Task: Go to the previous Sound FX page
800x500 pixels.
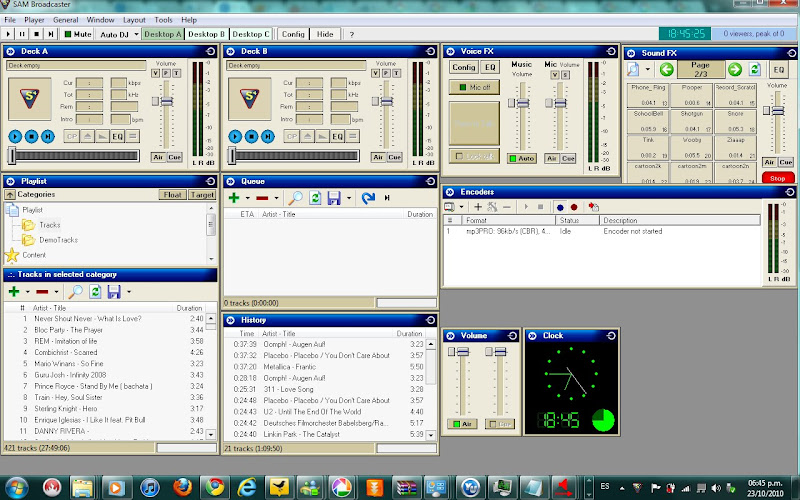Action: pyautogui.click(x=666, y=69)
